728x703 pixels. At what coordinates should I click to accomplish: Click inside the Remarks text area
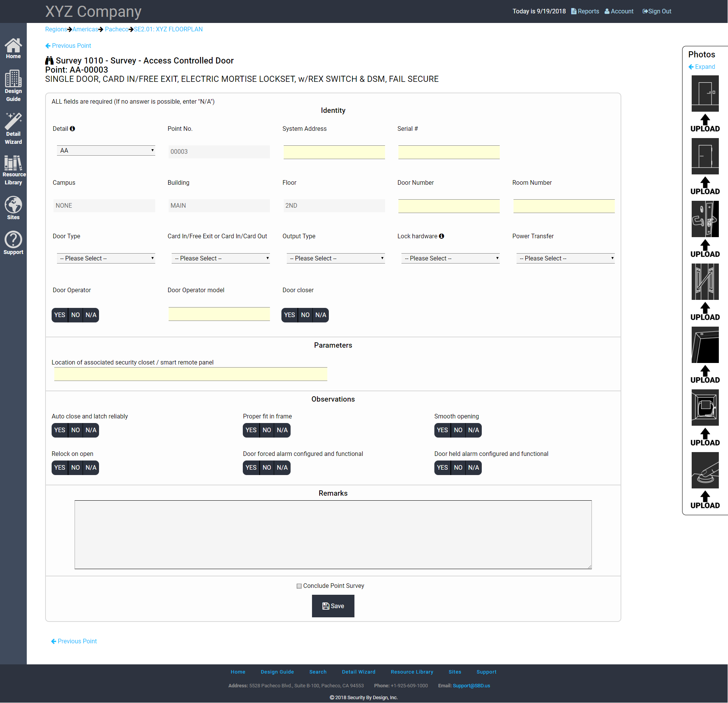(333, 535)
